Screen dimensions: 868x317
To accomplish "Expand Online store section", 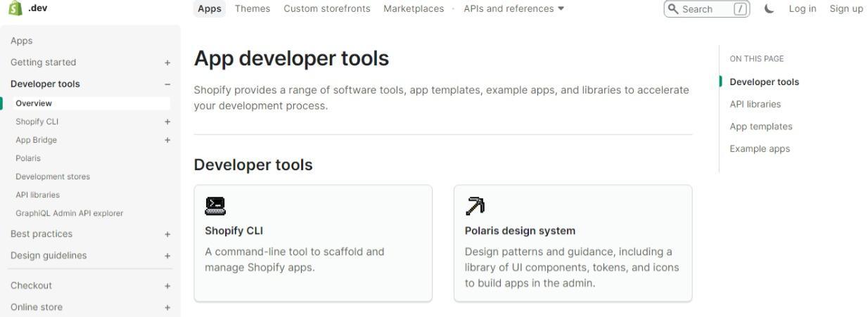I will (x=167, y=307).
